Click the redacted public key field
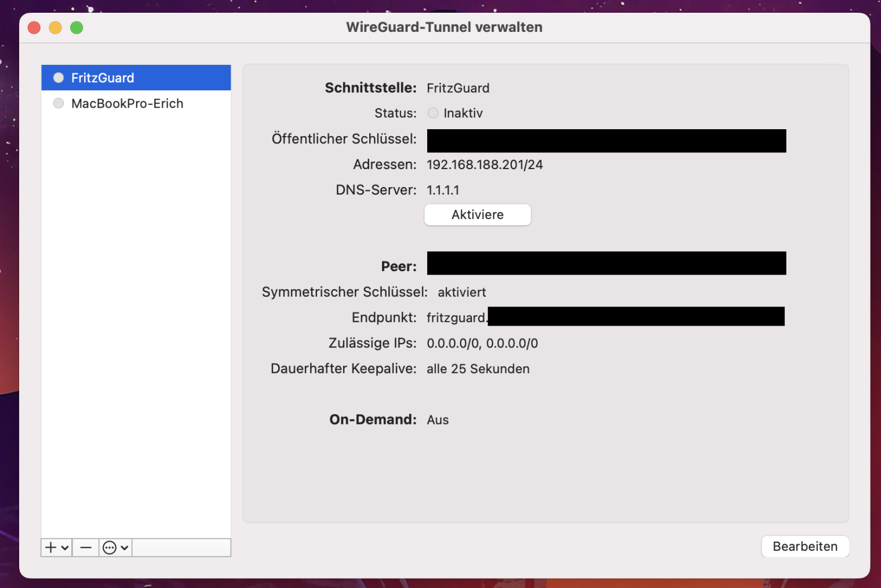Viewport: 881px width, 588px height. coord(606,141)
